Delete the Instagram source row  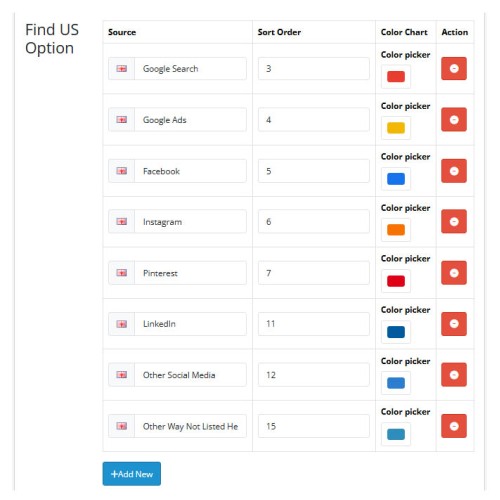pyautogui.click(x=454, y=222)
